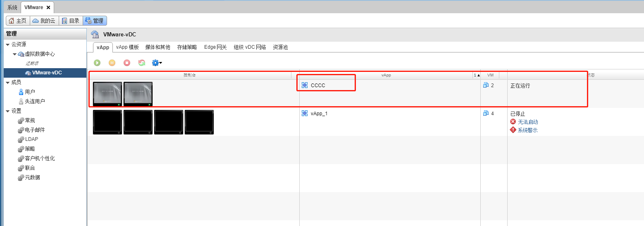644x226 pixels.
Task: Open the 存储策略 tab
Action: coord(187,47)
